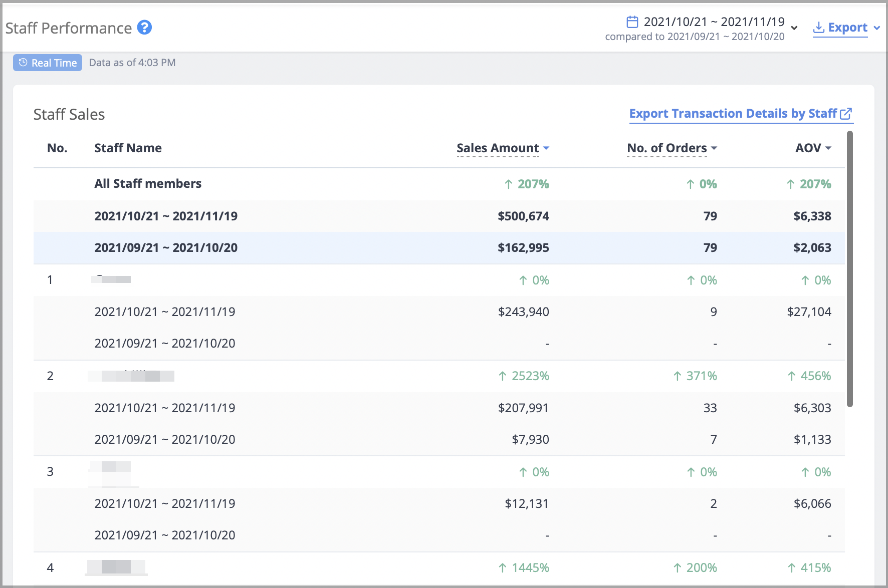888x588 pixels.
Task: Select staff row number 2 name
Action: [x=131, y=376]
